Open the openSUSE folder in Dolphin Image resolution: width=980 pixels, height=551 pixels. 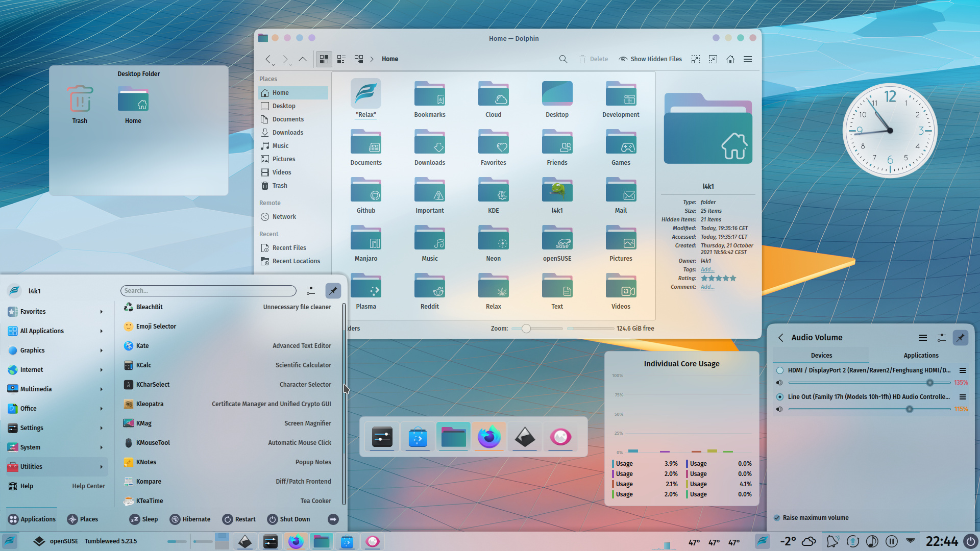coord(557,243)
